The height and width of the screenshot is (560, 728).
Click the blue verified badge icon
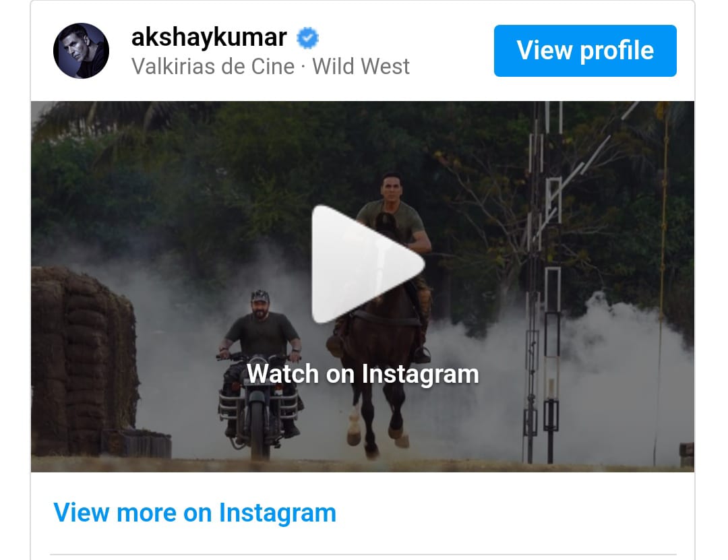coord(307,38)
